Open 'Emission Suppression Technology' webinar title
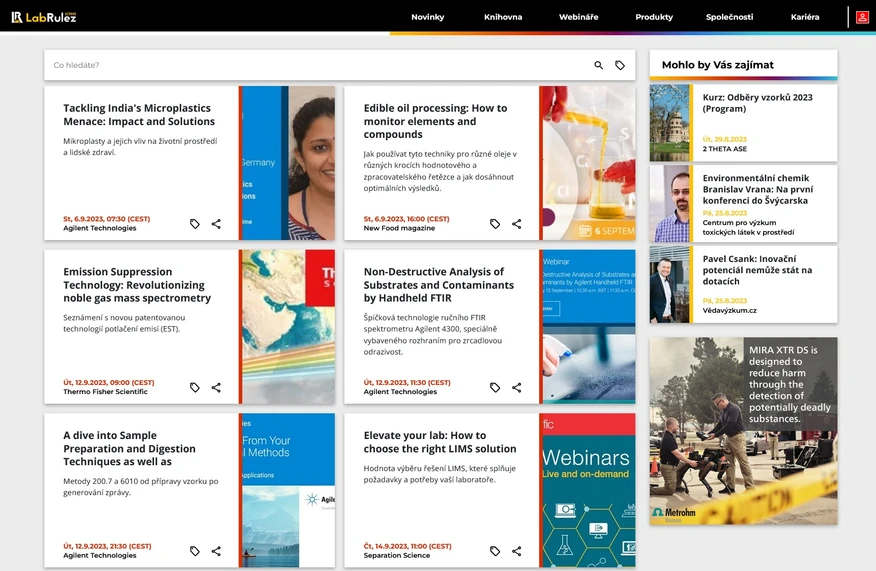Image resolution: width=876 pixels, height=571 pixels. click(x=137, y=285)
